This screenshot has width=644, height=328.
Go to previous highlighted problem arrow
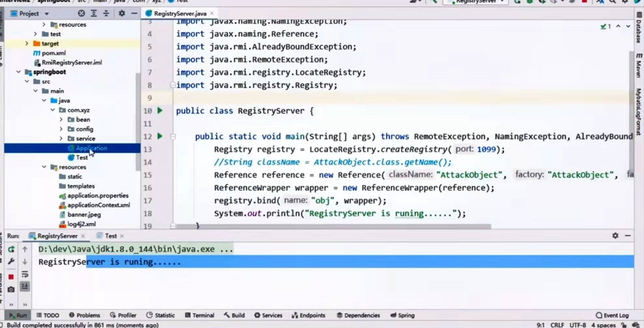pos(619,26)
